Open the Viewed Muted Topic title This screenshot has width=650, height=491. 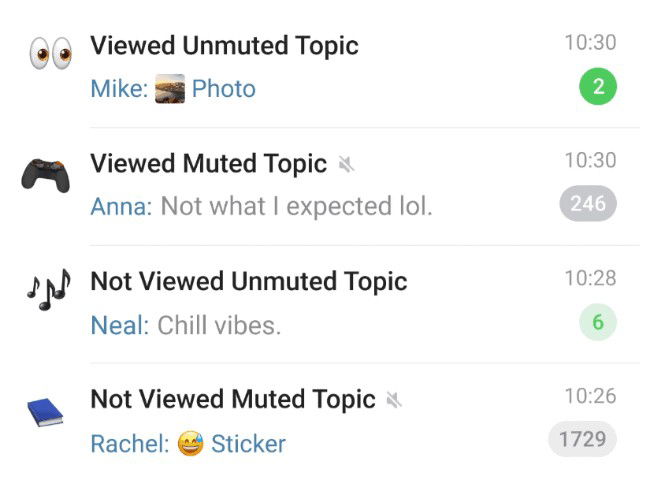pyautogui.click(x=209, y=163)
